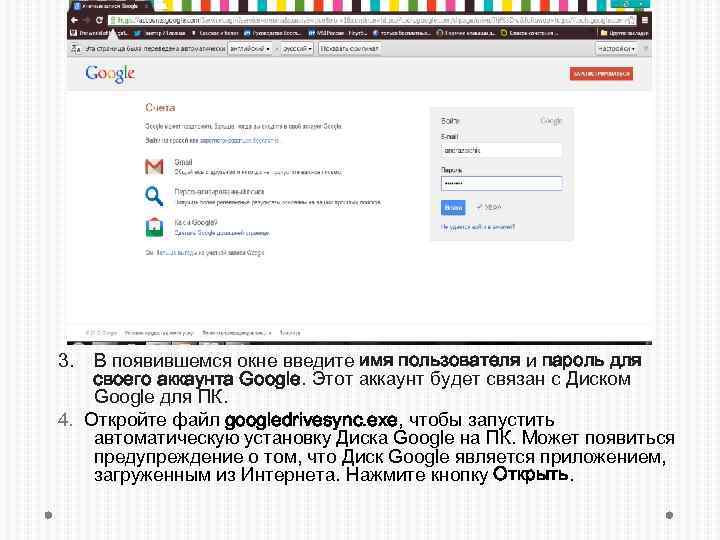Reload the page with the refresh icon
720x540 pixels.
coord(99,20)
